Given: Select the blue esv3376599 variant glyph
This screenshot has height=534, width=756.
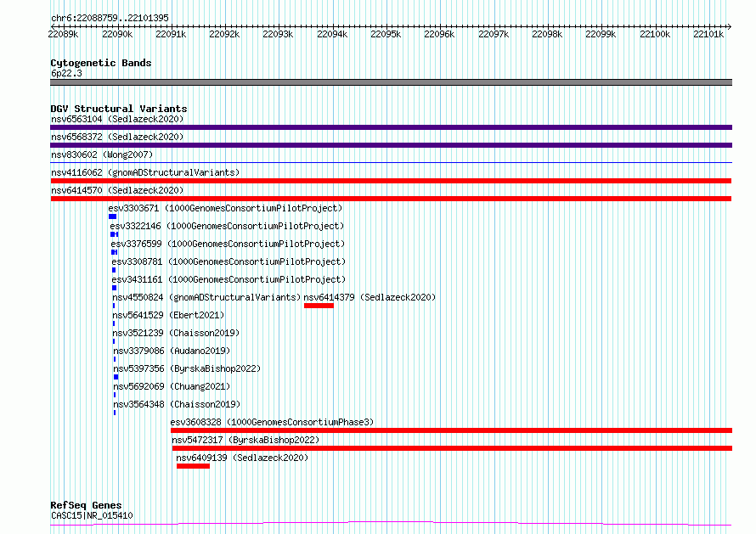Looking at the screenshot, I should [x=115, y=252].
